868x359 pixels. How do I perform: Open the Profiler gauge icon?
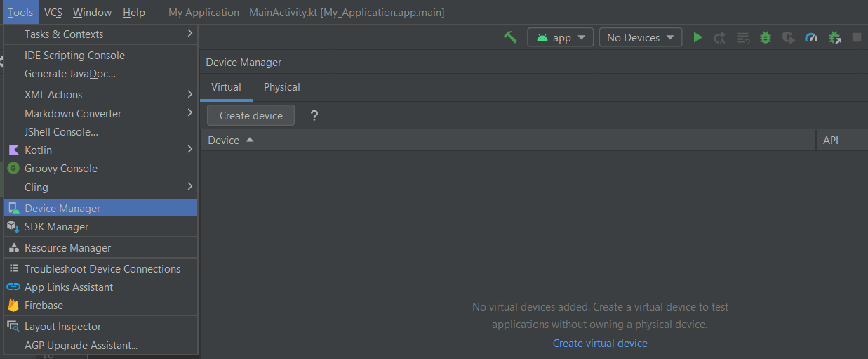[x=811, y=37]
